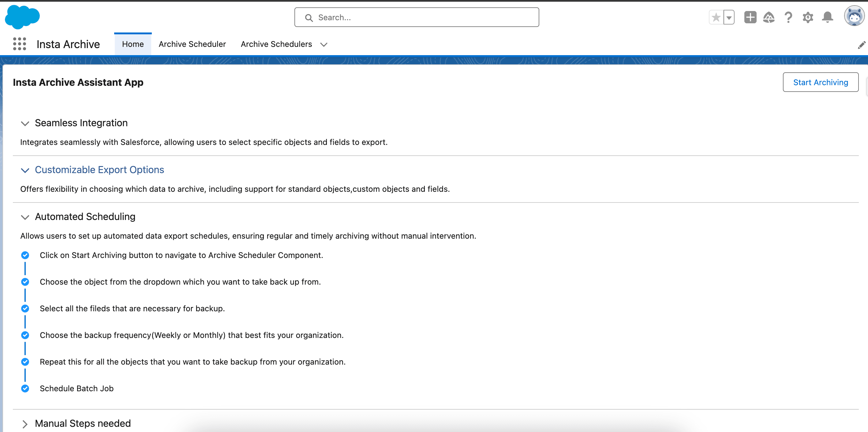This screenshot has height=432, width=868.
Task: Click the Customizable Export Options heading
Action: 99,170
